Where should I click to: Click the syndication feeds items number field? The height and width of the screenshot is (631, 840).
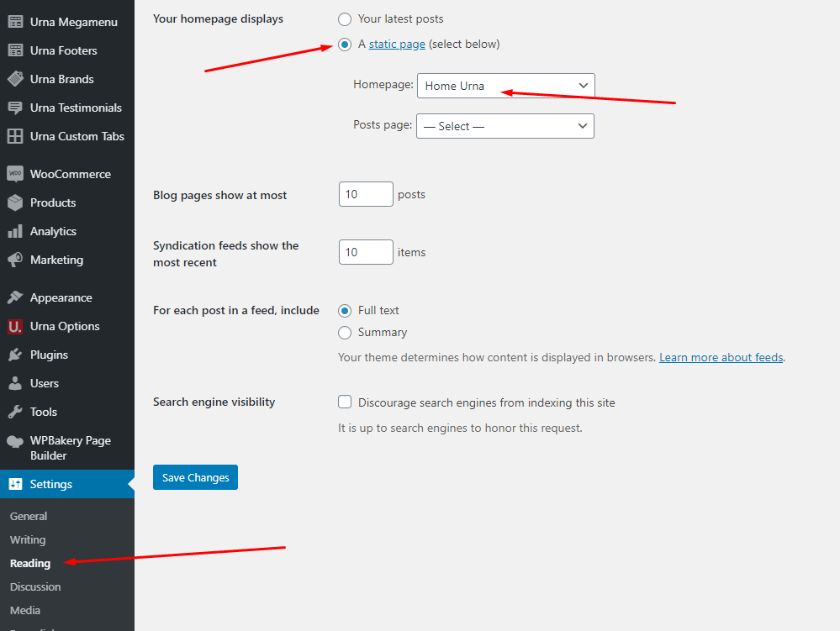pyautogui.click(x=366, y=252)
